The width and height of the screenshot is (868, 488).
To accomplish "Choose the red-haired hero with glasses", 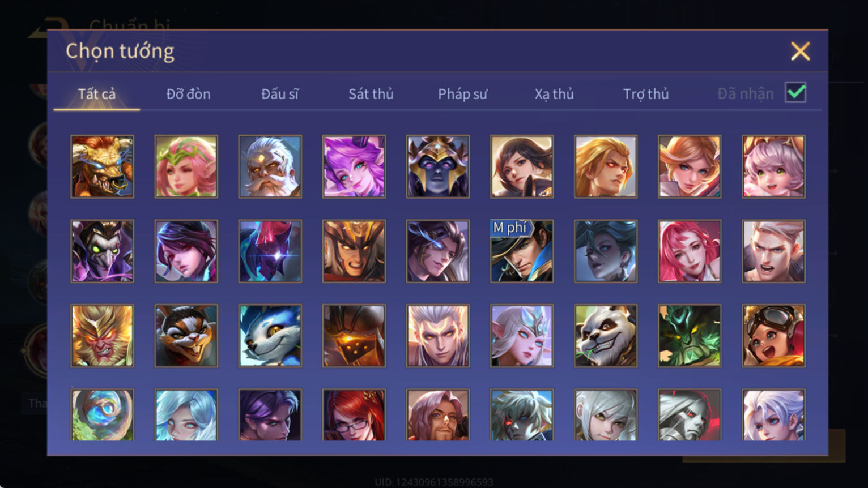I will (x=354, y=415).
